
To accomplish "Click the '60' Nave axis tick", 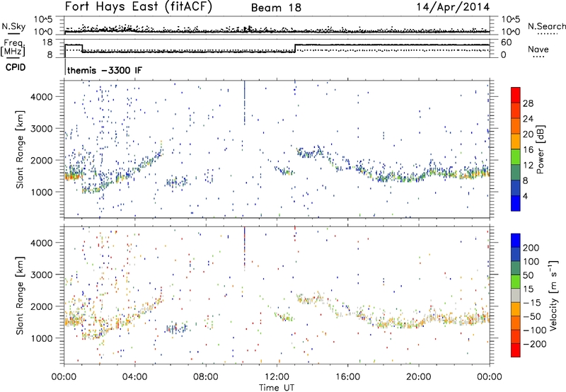I will 507,42.
